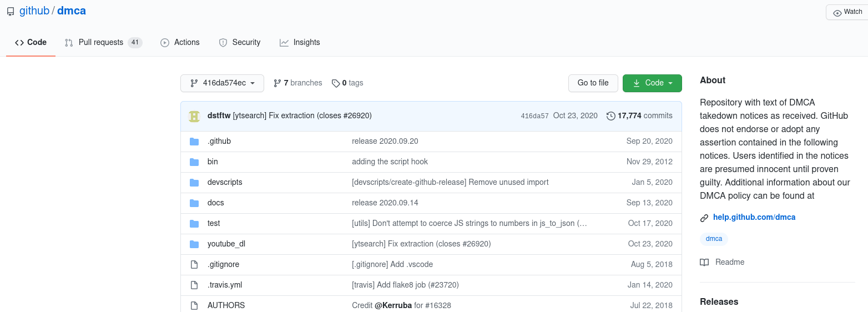Click the dstftw avatar in commit header
This screenshot has width=868, height=312.
[194, 116]
